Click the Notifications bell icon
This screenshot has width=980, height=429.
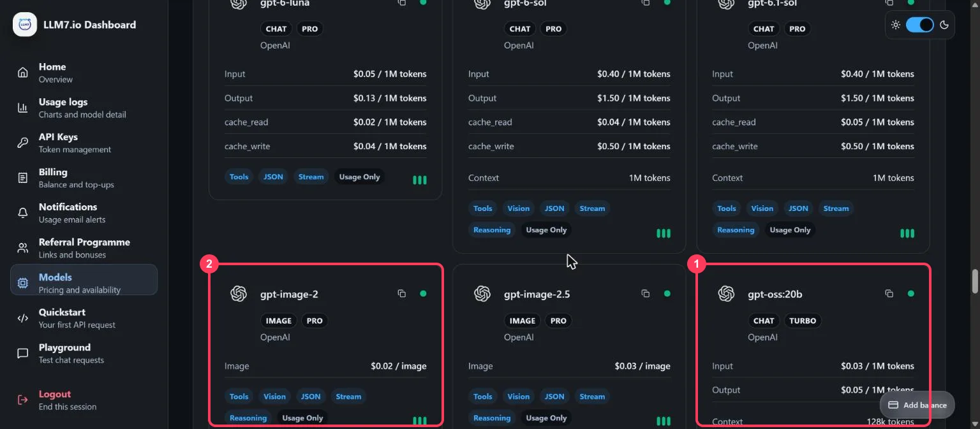tap(23, 213)
